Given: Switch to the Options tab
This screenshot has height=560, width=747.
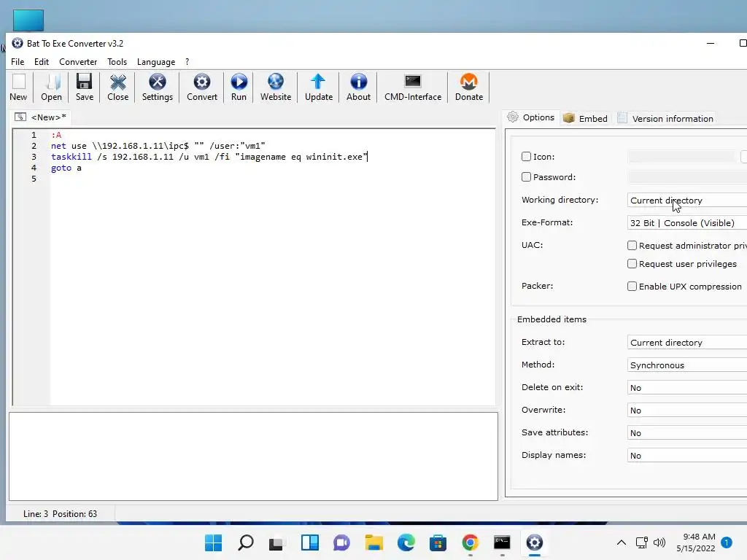Looking at the screenshot, I should [531, 117].
